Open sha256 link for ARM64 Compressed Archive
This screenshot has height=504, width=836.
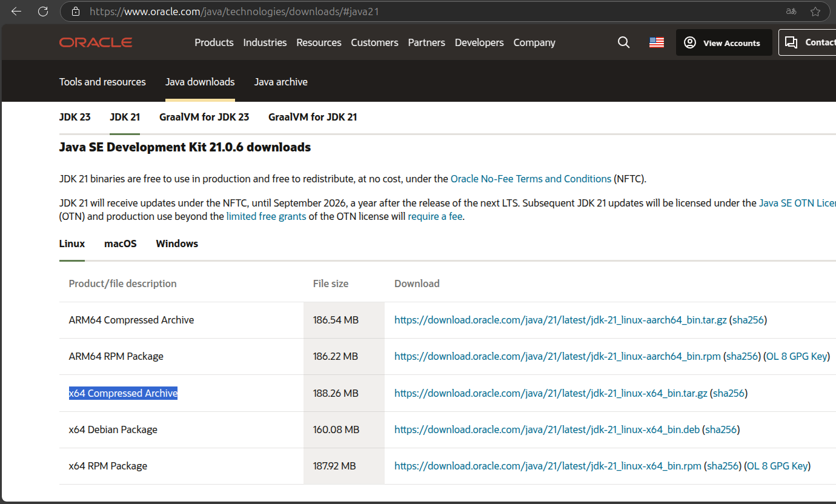(x=748, y=320)
